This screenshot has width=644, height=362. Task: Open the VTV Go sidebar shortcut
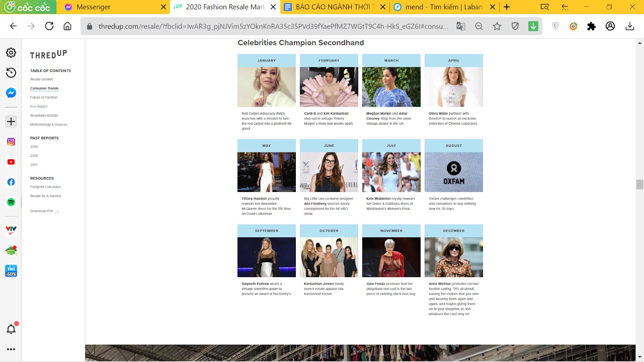[11, 230]
